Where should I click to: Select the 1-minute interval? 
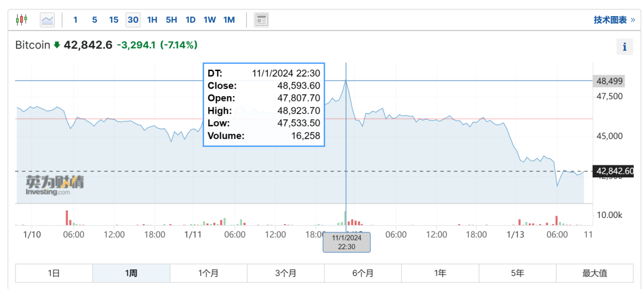pyautogui.click(x=75, y=20)
